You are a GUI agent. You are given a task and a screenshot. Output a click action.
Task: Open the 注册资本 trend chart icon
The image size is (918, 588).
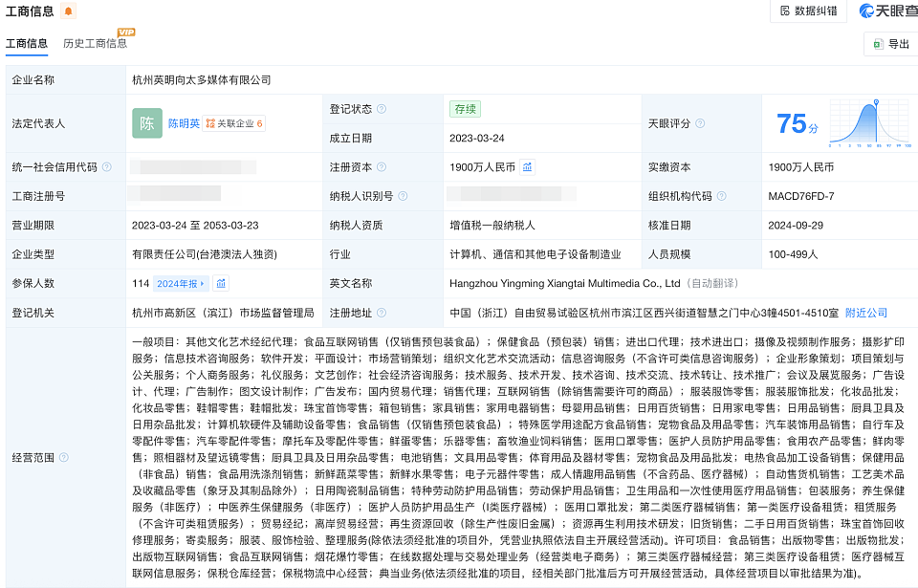coord(528,167)
